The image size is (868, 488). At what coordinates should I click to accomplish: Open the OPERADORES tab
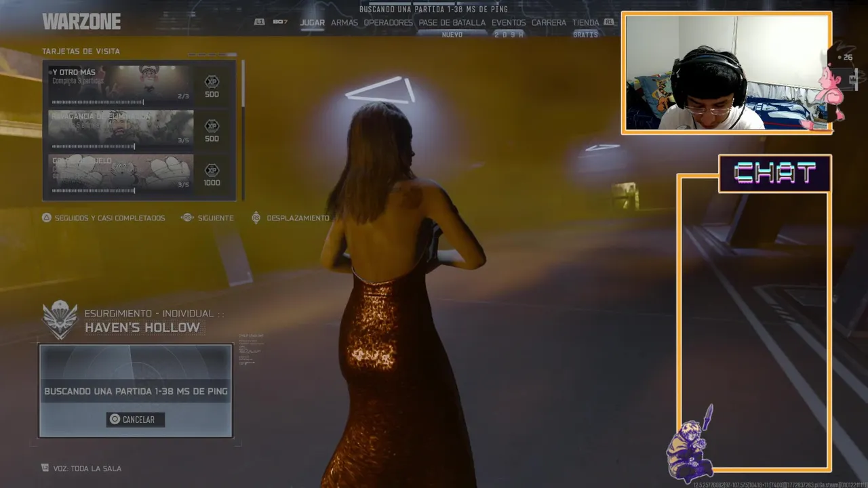pos(388,22)
